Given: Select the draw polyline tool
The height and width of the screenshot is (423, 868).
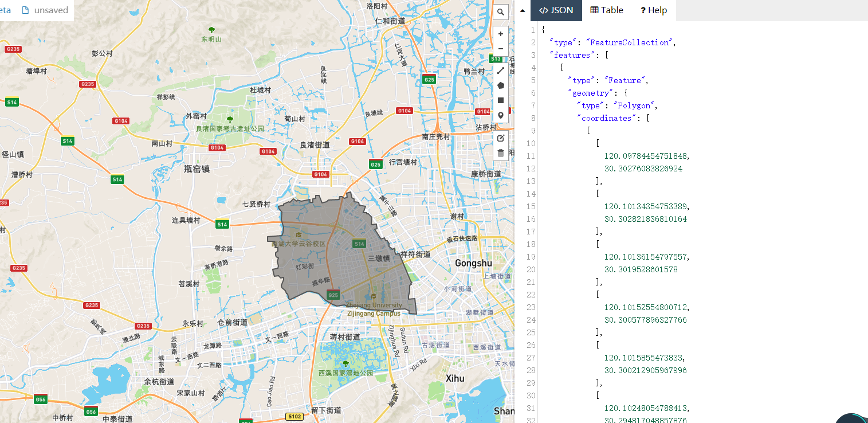Looking at the screenshot, I should click(500, 70).
